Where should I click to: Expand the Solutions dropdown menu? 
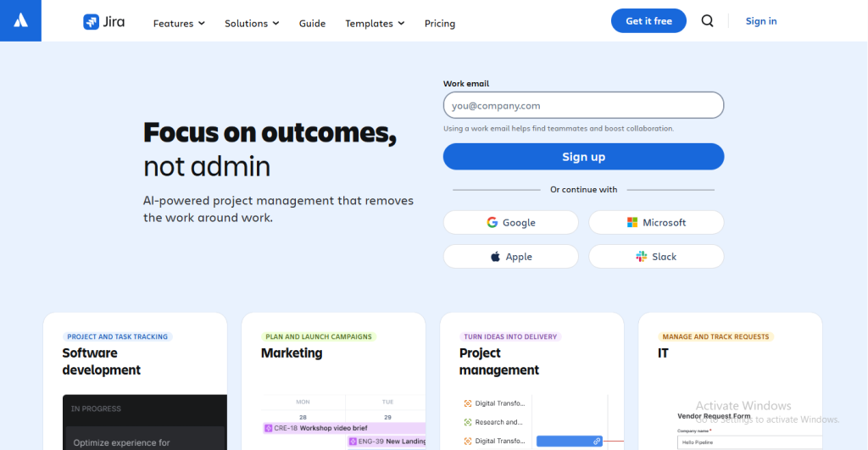252,24
